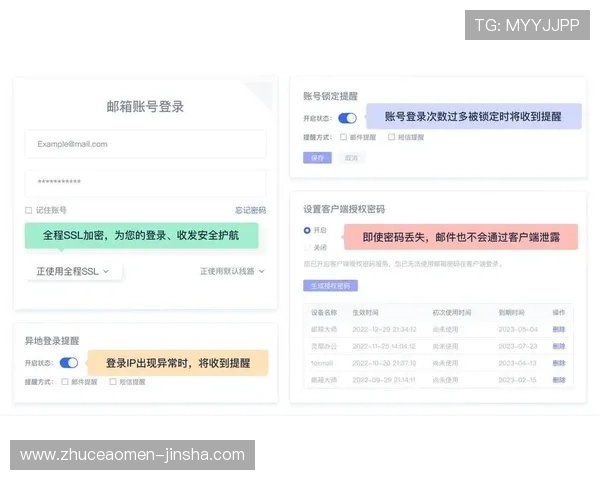600x480 pixels.
Task: Tick the 记住账号 checkbox
Action: [x=29, y=210]
